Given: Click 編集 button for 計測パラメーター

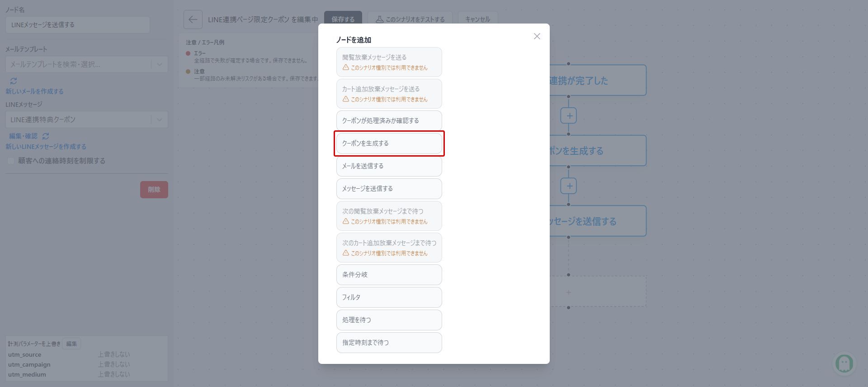Looking at the screenshot, I should pos(71,344).
